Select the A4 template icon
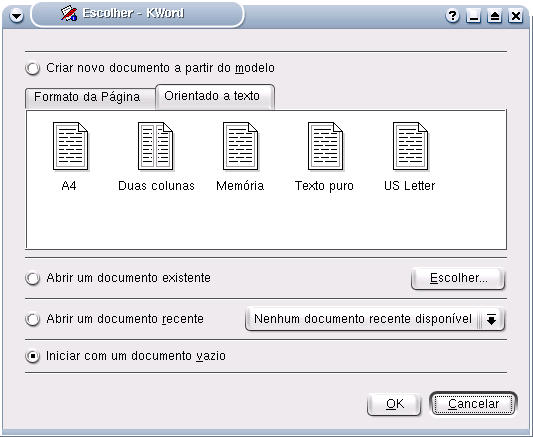The width and height of the screenshot is (533, 437). click(70, 146)
